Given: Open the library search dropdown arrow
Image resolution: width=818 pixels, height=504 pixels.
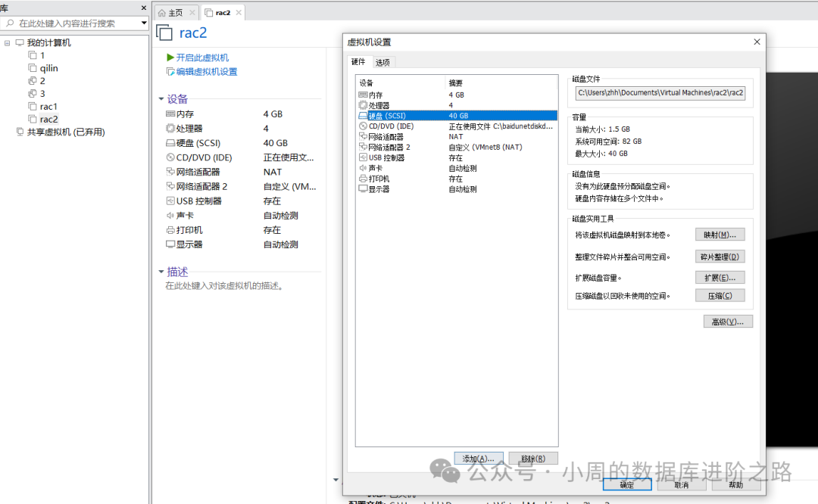Looking at the screenshot, I should 143,23.
